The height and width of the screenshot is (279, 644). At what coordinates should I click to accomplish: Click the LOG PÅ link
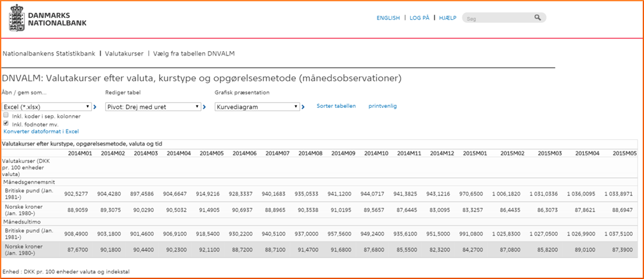(419, 19)
